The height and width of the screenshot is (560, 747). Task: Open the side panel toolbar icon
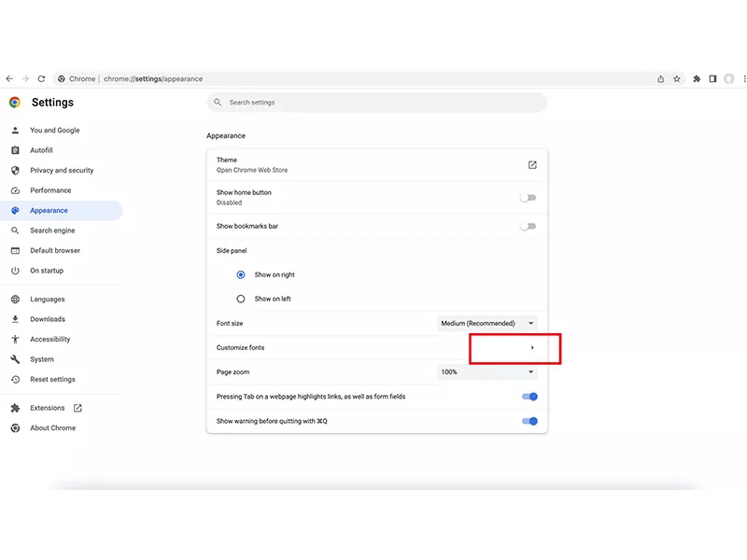(712, 79)
